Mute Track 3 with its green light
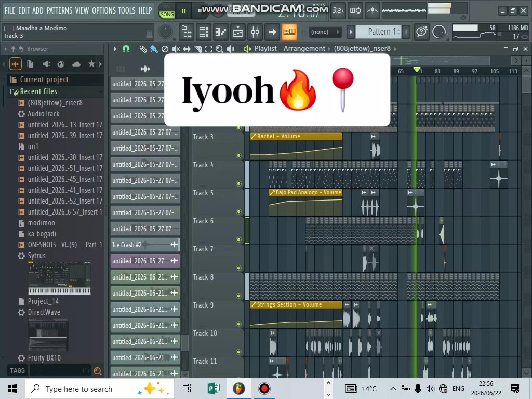Image resolution: width=532 pixels, height=399 pixels. coord(239,156)
